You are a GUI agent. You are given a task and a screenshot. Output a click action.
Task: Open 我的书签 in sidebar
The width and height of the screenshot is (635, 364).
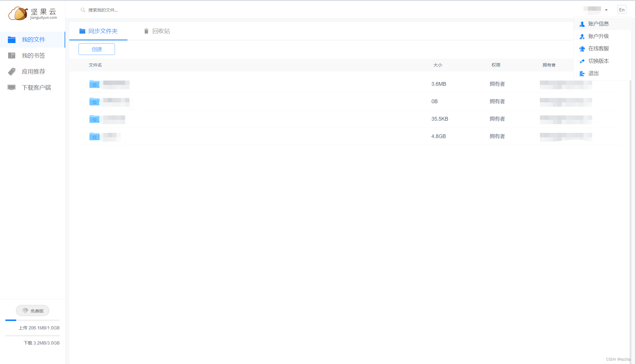pos(33,56)
